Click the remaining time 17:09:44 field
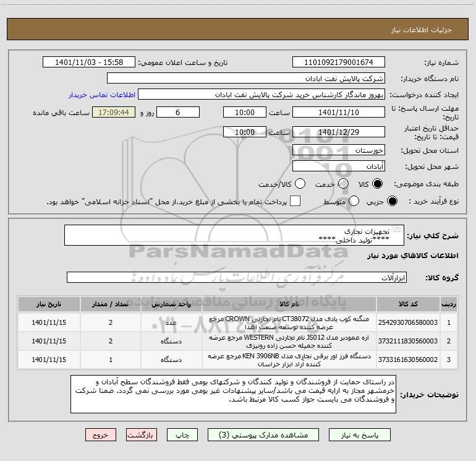This screenshot has width=476, height=461. pos(114,112)
